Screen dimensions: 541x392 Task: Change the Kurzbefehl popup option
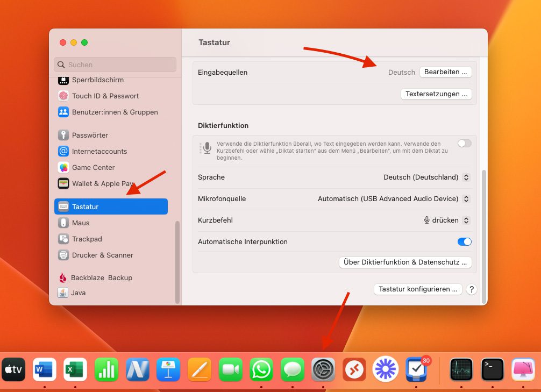446,220
